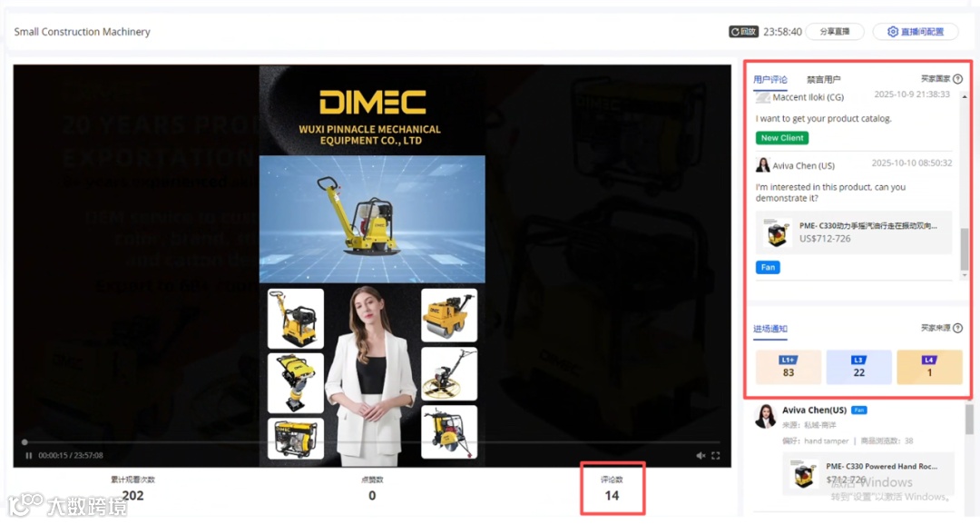
Task: Click the L3 card showing 22
Action: tap(858, 367)
